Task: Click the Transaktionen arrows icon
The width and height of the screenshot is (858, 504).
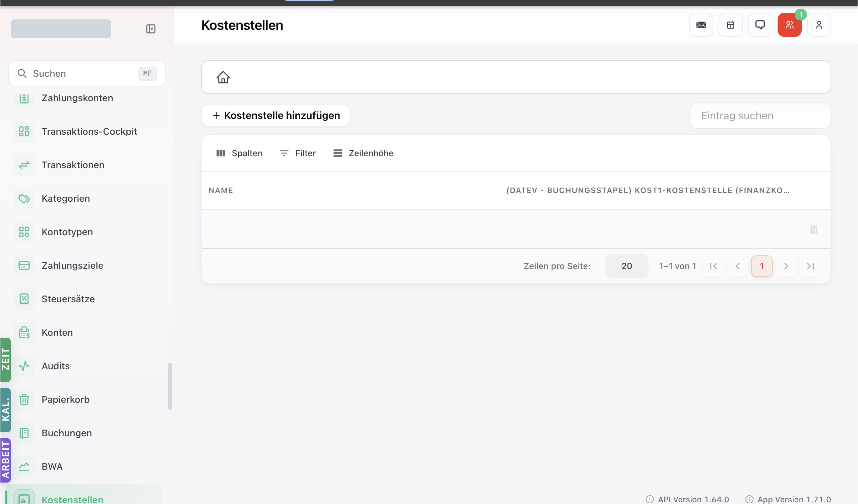Action: point(24,165)
